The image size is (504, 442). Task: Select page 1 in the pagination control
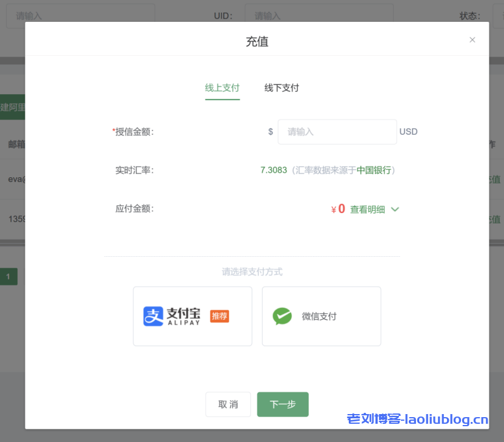coord(8,276)
